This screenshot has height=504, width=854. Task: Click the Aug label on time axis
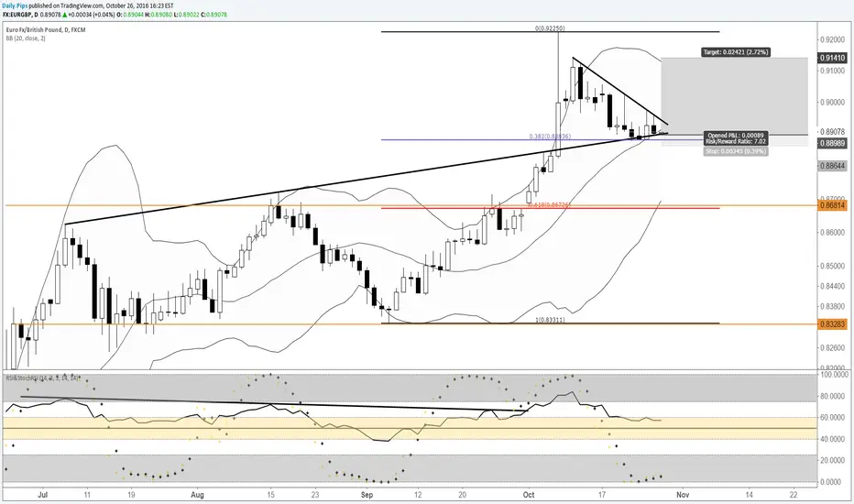(x=198, y=495)
